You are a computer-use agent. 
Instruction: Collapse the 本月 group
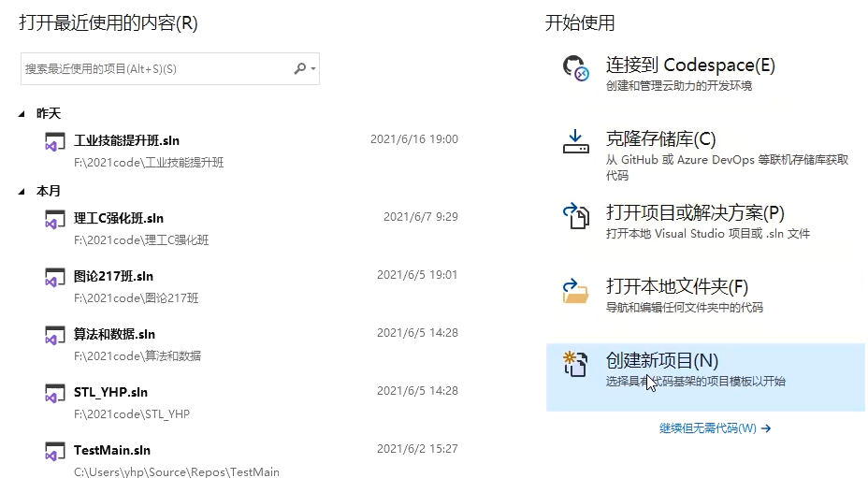tap(22, 192)
